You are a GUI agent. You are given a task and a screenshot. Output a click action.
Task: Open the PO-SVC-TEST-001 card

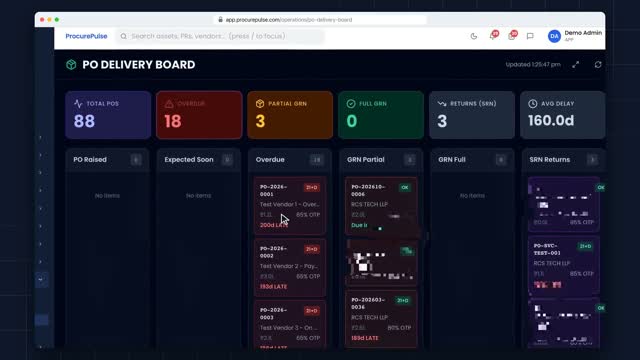coord(564,265)
